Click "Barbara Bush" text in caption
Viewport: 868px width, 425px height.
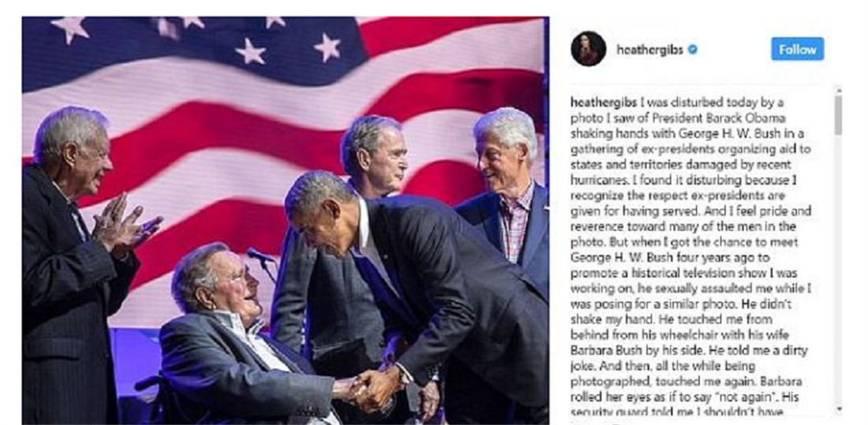(597, 352)
